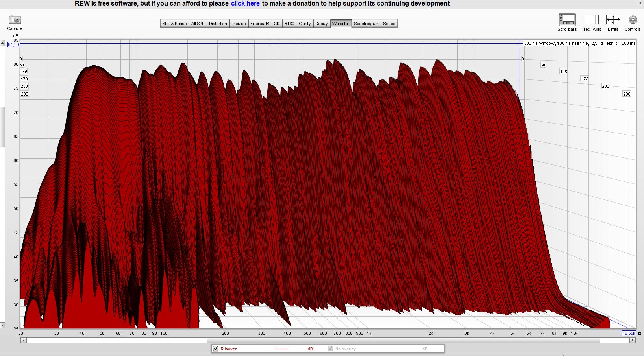Open the Spectrogram tab
The image size is (644, 356).
click(x=366, y=24)
